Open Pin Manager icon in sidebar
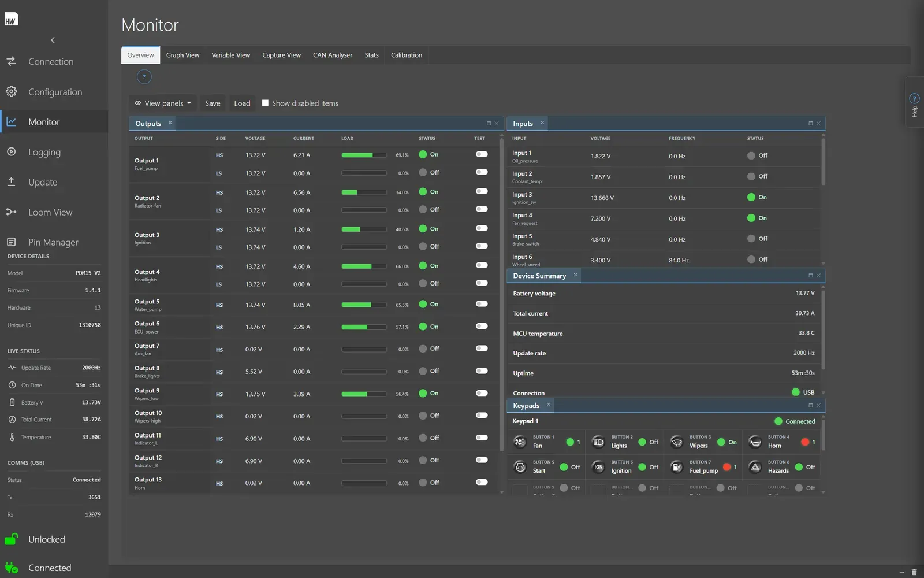The image size is (924, 578). (x=12, y=242)
